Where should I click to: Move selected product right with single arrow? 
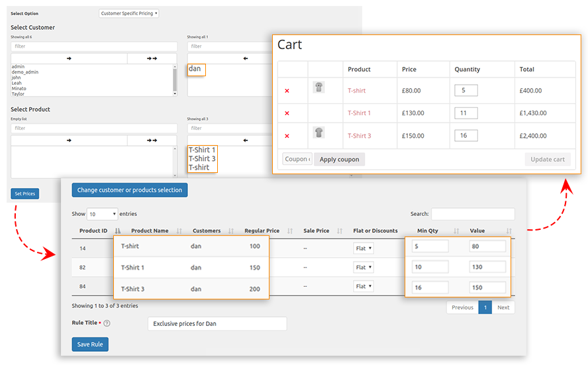point(69,140)
